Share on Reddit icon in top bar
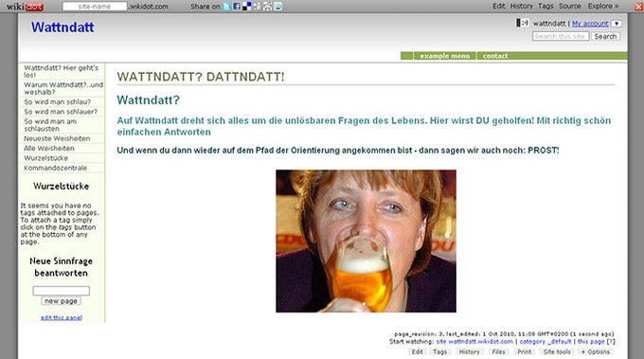644x359 pixels. (x=267, y=7)
